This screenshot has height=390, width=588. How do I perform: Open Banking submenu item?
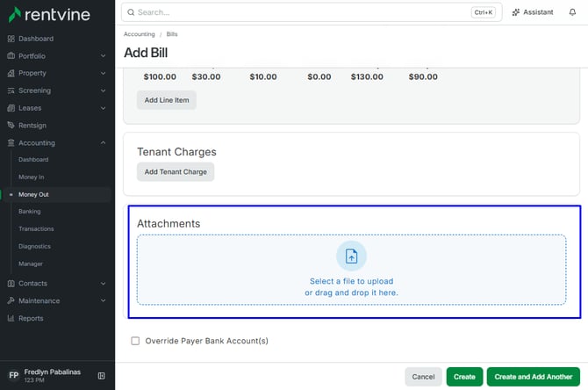coord(30,212)
